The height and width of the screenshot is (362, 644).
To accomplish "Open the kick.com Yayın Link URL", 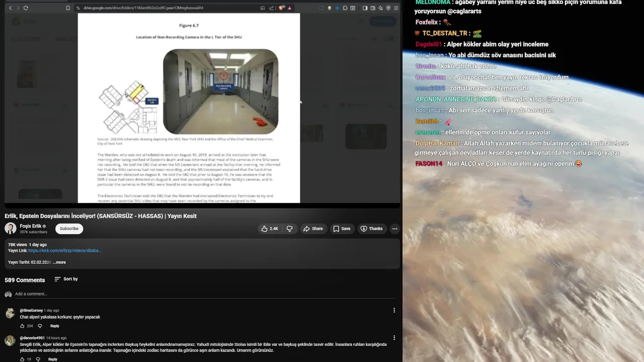I will pyautogui.click(x=65, y=250).
